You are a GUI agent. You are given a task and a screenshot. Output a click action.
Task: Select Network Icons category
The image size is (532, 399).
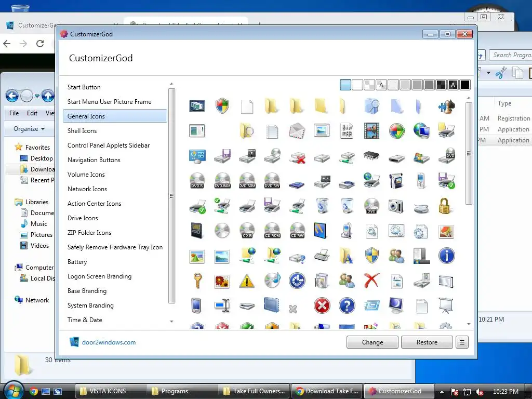pos(87,189)
